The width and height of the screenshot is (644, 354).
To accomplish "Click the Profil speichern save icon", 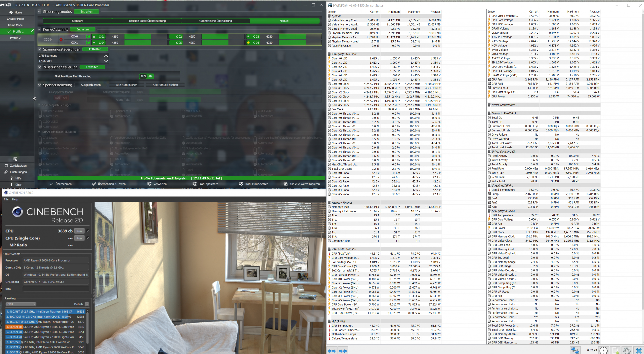I will (194, 184).
